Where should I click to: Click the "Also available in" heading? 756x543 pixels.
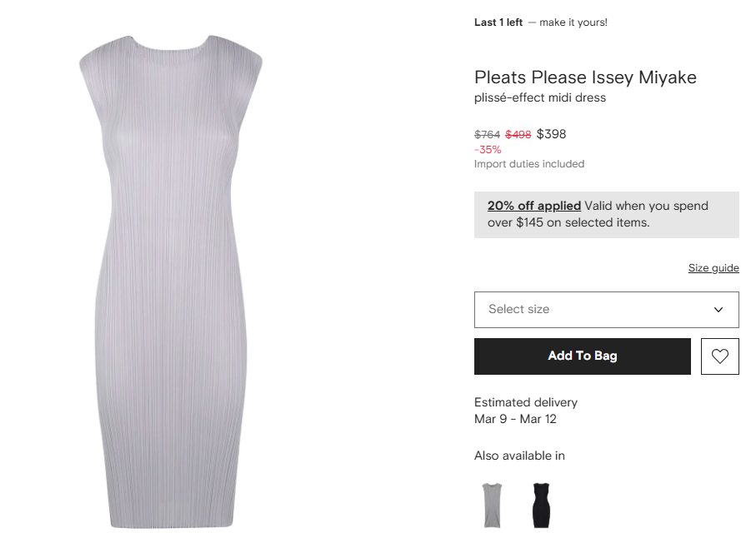pos(519,456)
